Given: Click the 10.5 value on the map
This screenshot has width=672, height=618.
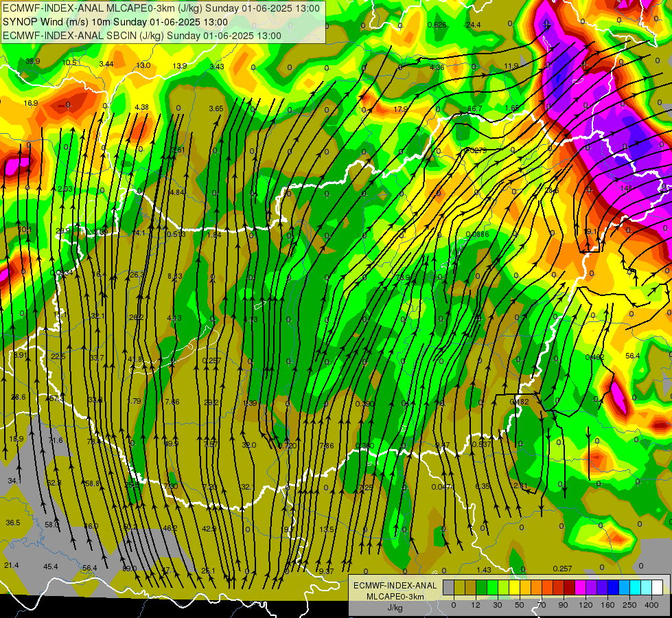Looking at the screenshot, I should pyautogui.click(x=69, y=62).
